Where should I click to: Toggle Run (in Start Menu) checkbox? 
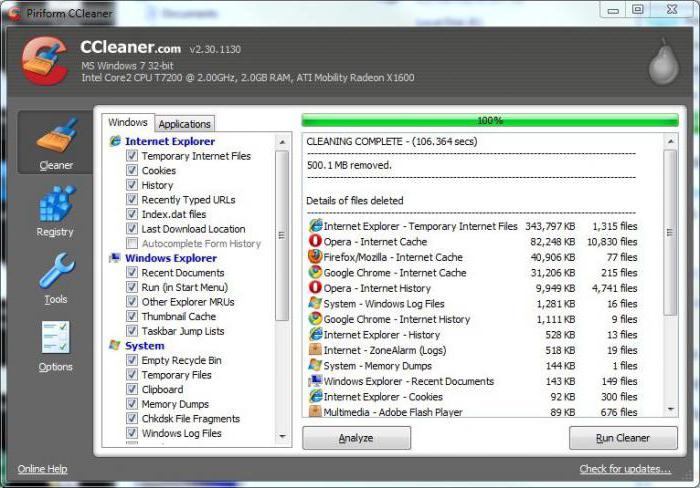point(132,287)
